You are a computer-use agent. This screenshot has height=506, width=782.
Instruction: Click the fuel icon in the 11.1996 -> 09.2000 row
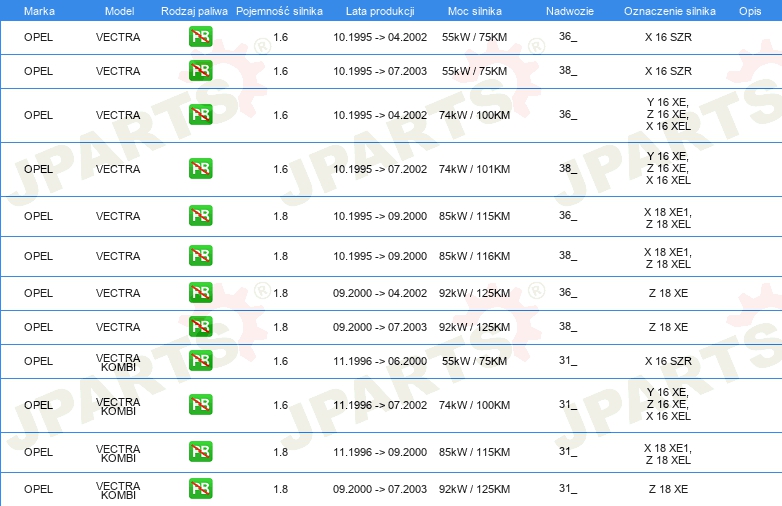[200, 451]
